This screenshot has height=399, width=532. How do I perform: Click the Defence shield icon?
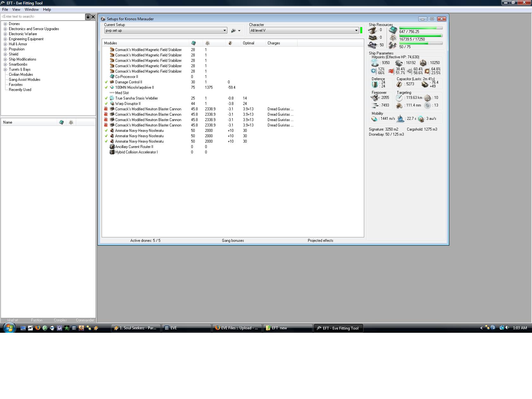(375, 84)
